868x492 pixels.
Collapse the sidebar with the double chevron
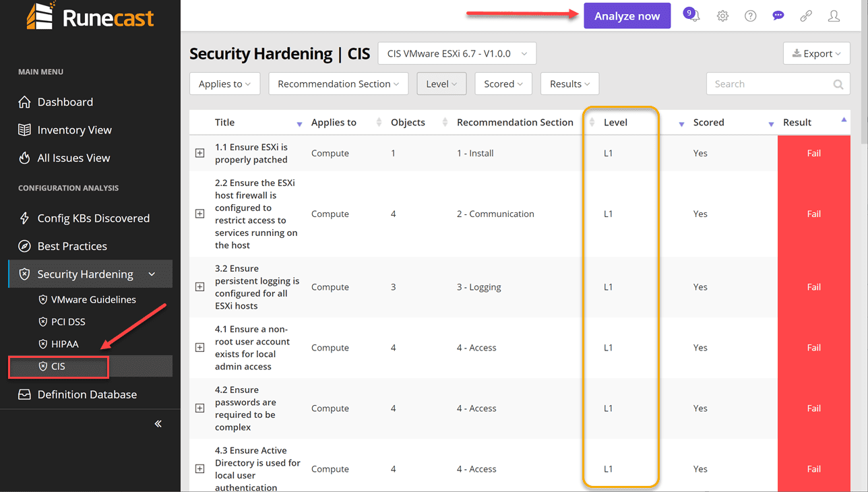click(x=158, y=423)
